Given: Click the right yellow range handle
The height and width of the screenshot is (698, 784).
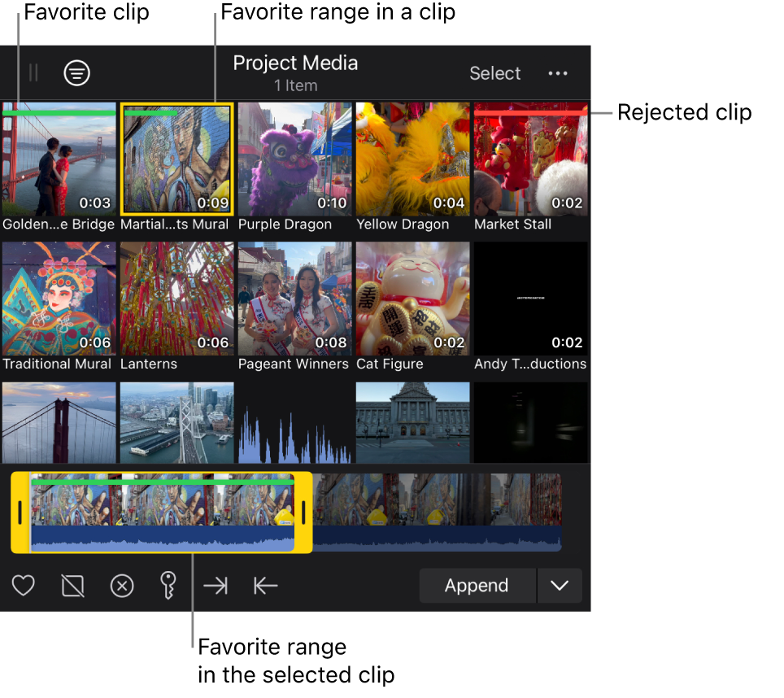Looking at the screenshot, I should click(x=303, y=513).
